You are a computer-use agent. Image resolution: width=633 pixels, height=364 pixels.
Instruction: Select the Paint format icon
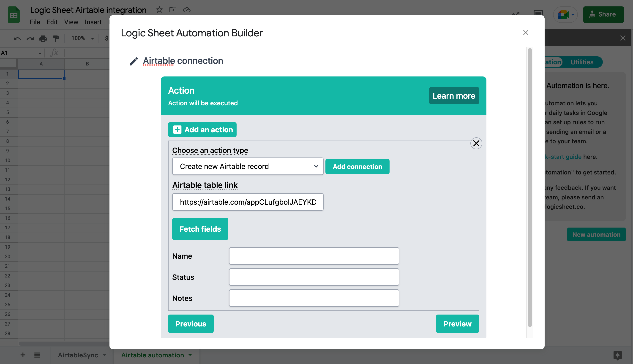click(x=56, y=38)
